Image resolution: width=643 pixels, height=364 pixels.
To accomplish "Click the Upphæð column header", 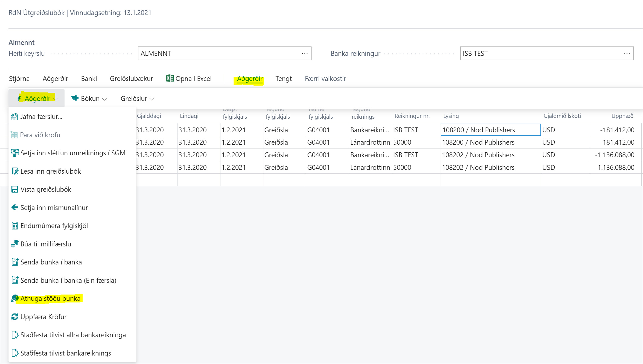I will point(622,116).
